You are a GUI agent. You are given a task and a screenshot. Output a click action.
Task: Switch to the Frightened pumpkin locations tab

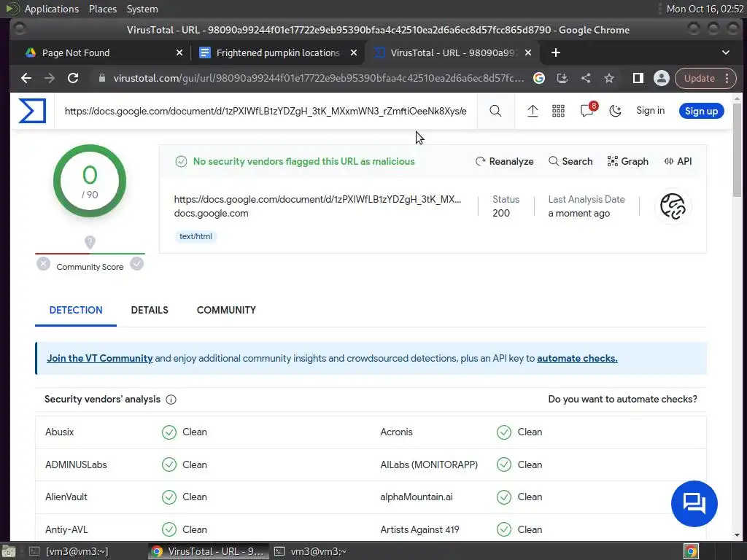tap(278, 52)
